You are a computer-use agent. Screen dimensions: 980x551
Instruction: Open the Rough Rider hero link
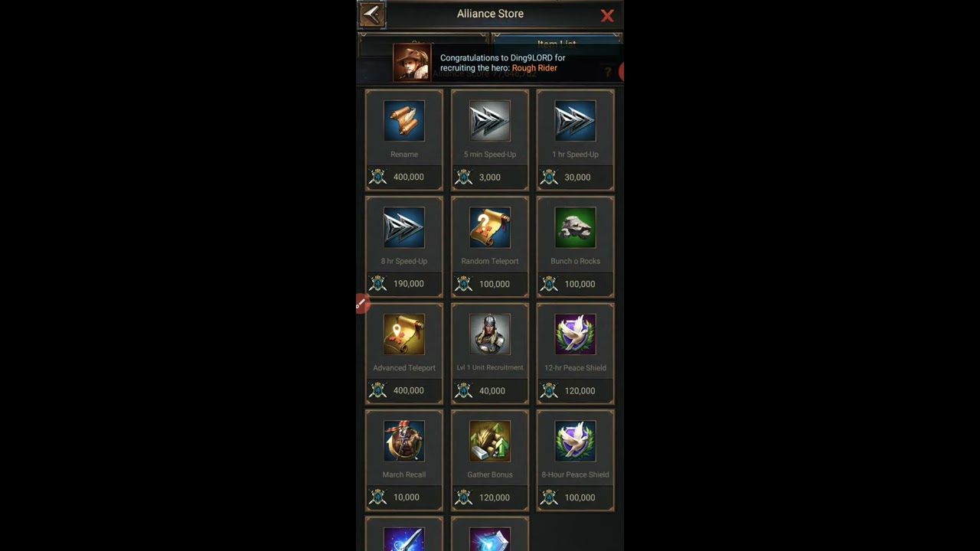[x=534, y=68]
